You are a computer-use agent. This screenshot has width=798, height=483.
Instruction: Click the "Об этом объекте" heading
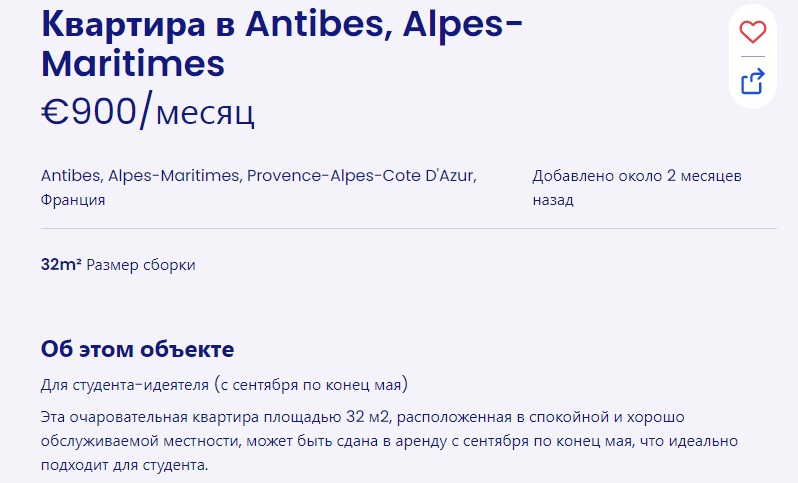pyautogui.click(x=137, y=349)
